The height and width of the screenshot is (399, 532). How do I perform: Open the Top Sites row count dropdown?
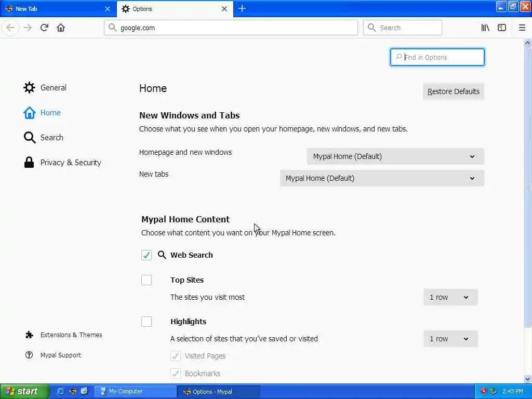click(450, 297)
